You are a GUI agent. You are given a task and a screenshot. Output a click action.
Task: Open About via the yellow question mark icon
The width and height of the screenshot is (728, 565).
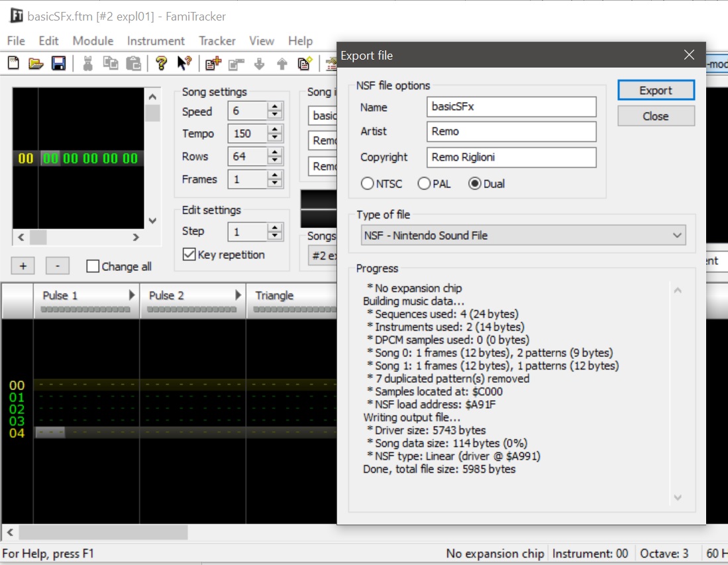click(x=161, y=63)
